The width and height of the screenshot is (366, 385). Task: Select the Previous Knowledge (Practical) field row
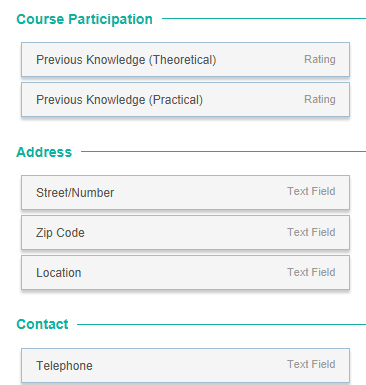(185, 100)
